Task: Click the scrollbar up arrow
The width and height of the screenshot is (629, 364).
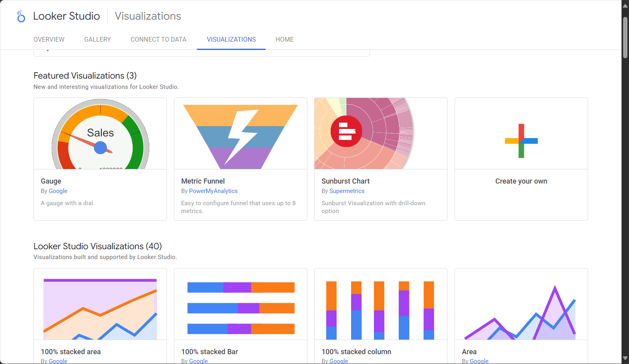Action: coord(625,6)
